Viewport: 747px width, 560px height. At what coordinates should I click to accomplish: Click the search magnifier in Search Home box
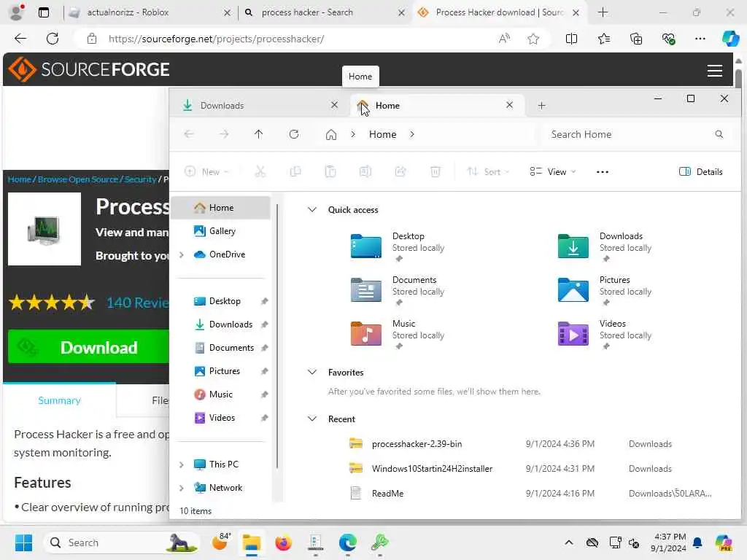tap(719, 134)
